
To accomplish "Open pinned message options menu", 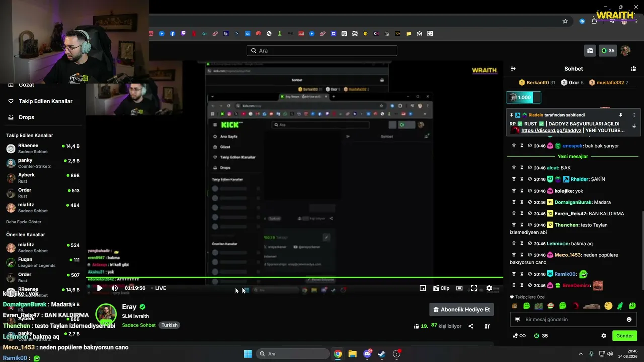I will tap(634, 115).
